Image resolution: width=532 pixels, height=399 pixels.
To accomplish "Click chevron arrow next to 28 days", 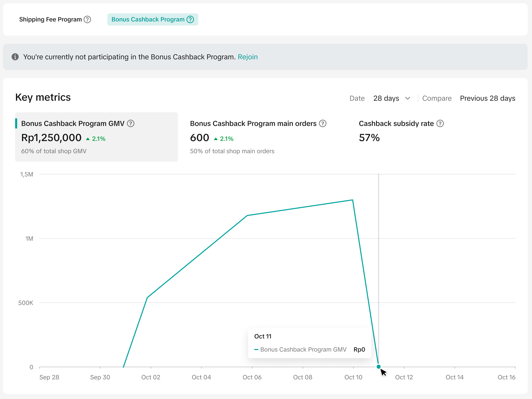I will coord(408,98).
